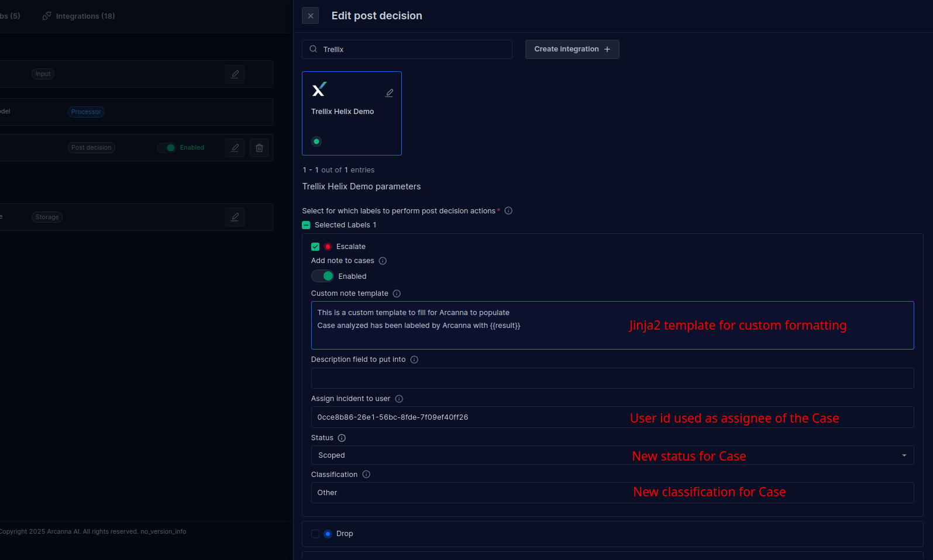Uncheck the Escalate label checkbox
Screen dimensions: 933x560
coord(315,247)
